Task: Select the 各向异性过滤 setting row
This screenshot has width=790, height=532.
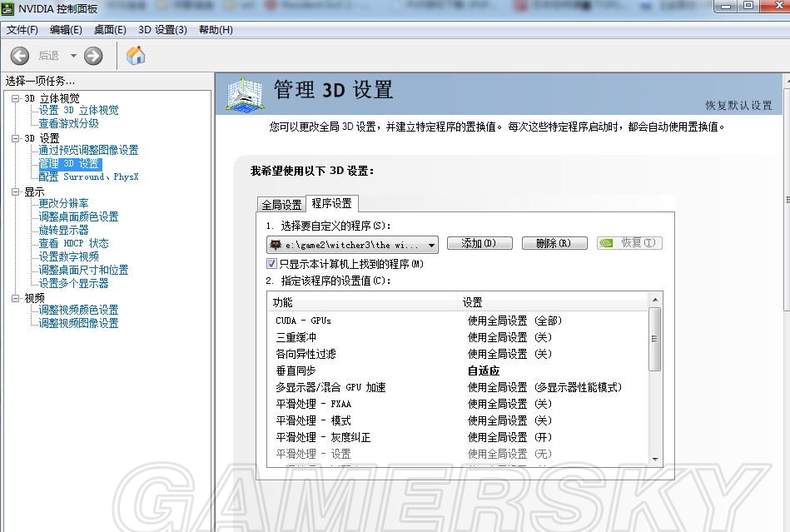Action: coord(458,354)
